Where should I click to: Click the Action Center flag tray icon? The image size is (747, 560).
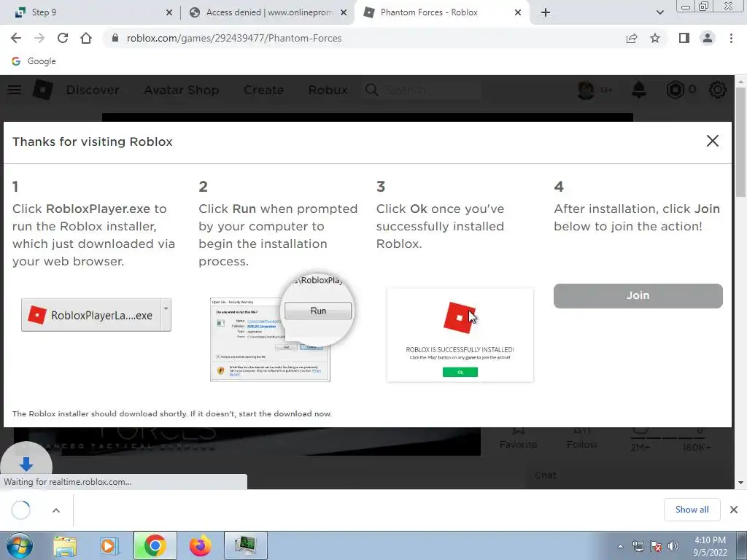point(656,546)
